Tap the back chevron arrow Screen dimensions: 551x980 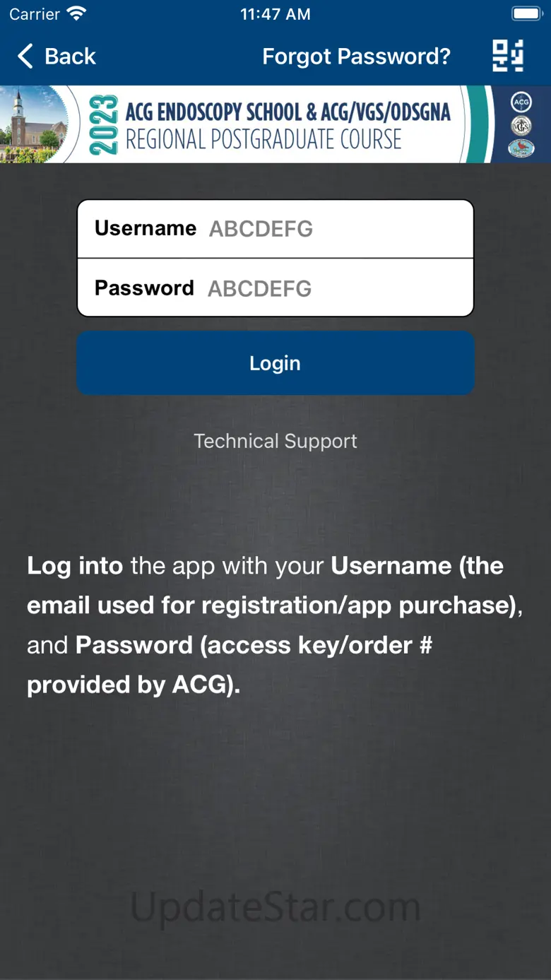coord(25,57)
